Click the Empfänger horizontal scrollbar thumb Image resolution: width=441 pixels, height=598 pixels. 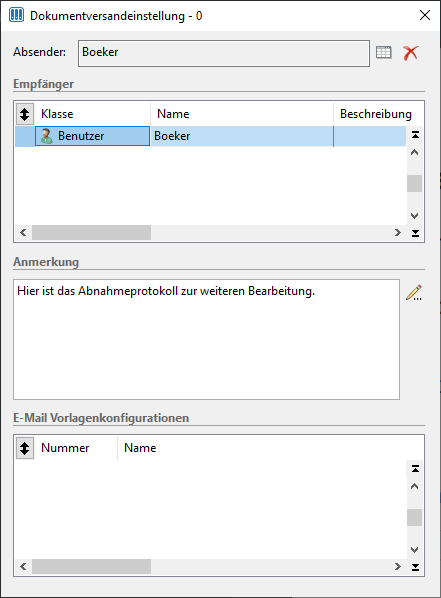coord(92,233)
